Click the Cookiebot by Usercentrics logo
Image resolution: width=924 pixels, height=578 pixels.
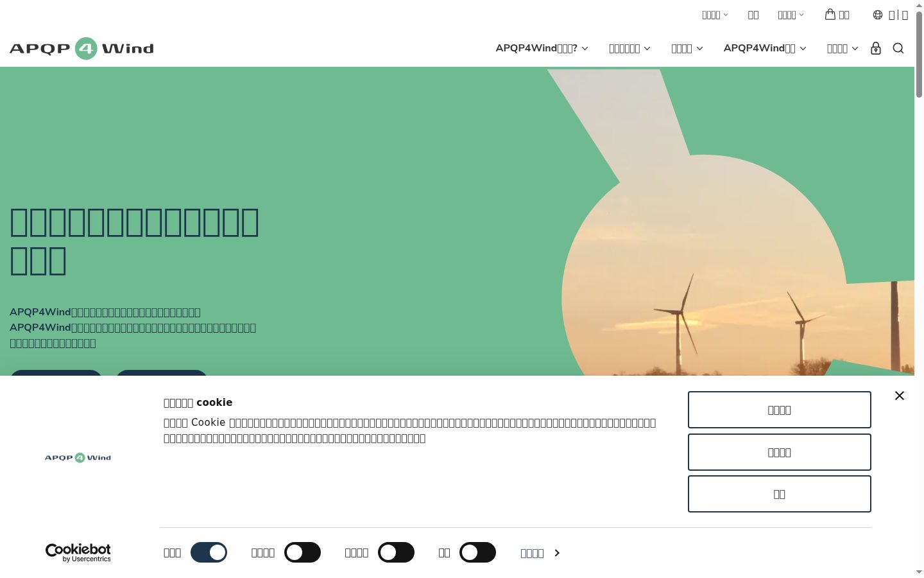click(x=78, y=553)
